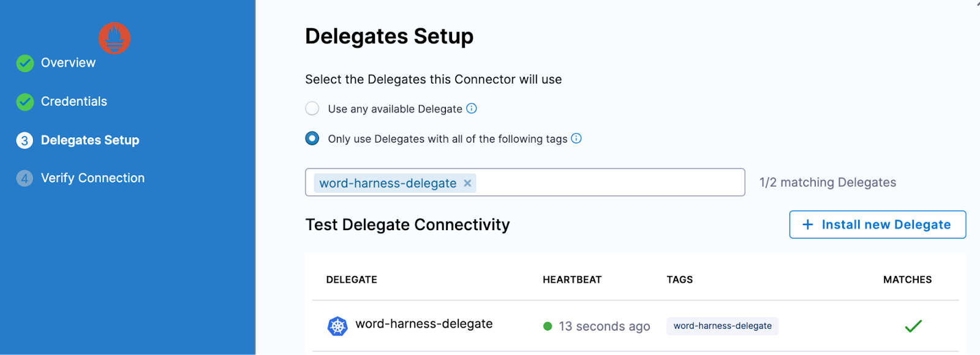Click the Harness logo icon
The image size is (980, 355).
[x=114, y=38]
